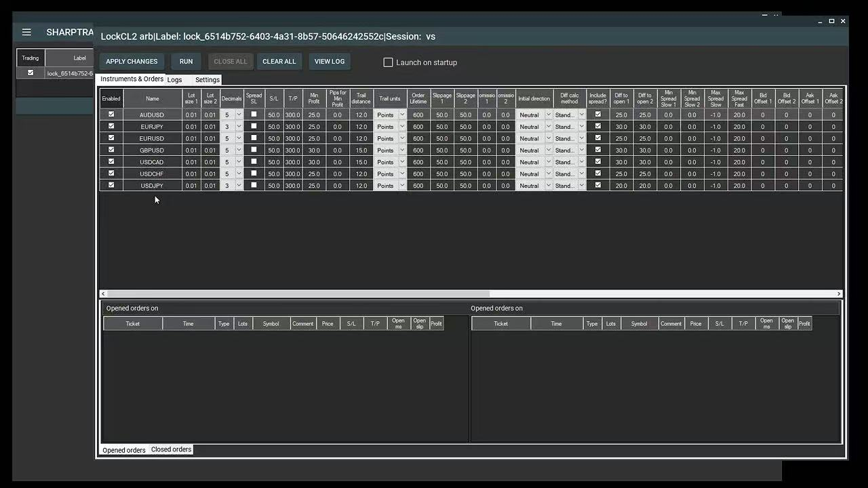Maximize the LockCL2 arb window
The image size is (868, 488).
pos(831,22)
